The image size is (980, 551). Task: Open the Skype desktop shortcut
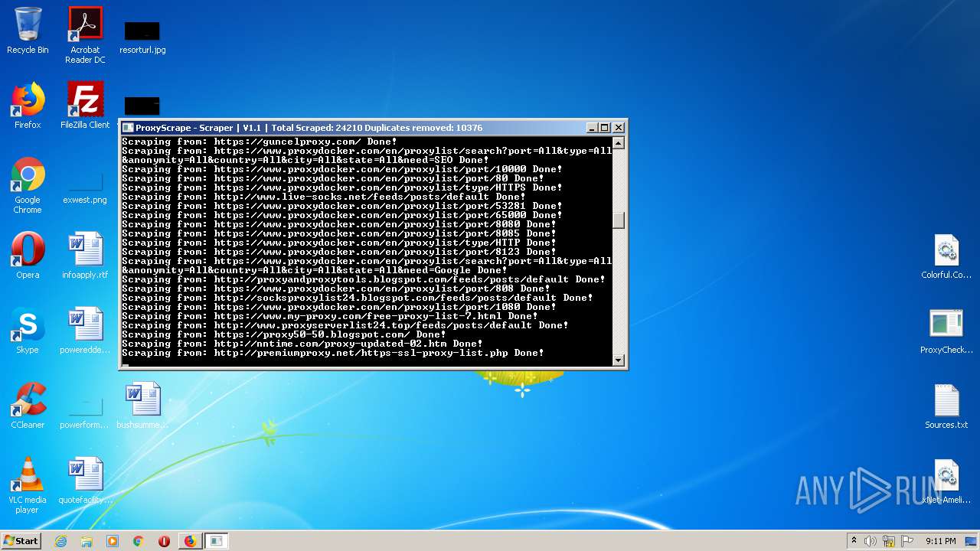click(x=28, y=331)
